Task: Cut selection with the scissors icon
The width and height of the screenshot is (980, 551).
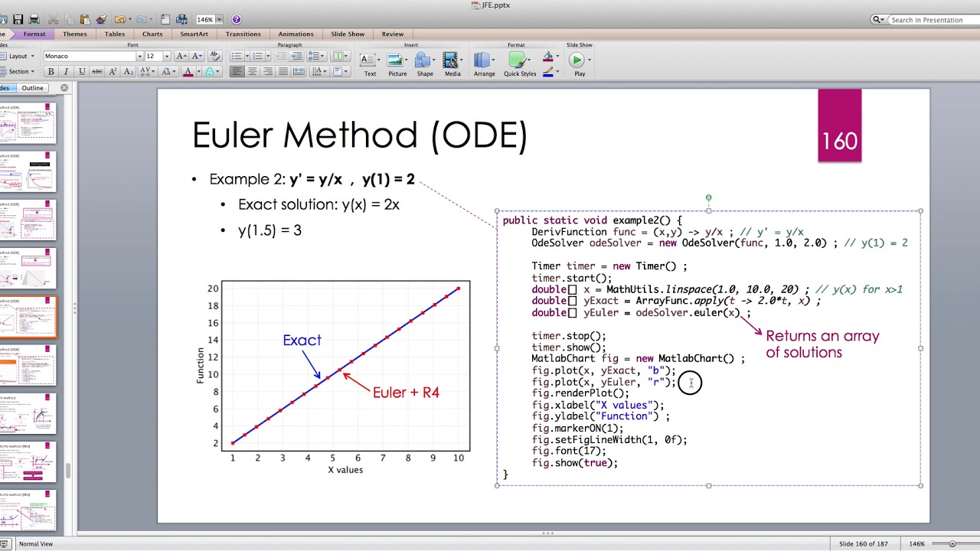Action: (54, 19)
